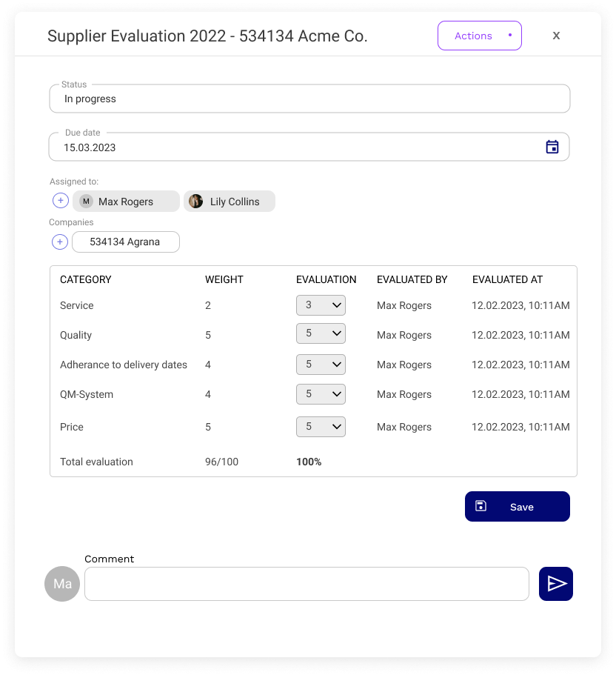This screenshot has width=616, height=675.
Task: Click the Status field showing In progress
Action: point(309,98)
